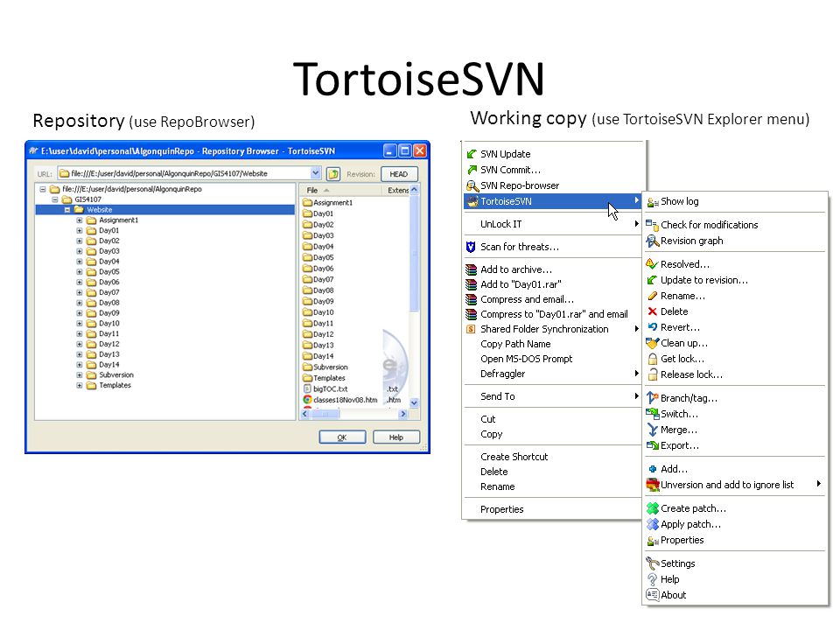The image size is (840, 630).
Task: Expand the Assignment1 tree node
Action: tap(80, 220)
